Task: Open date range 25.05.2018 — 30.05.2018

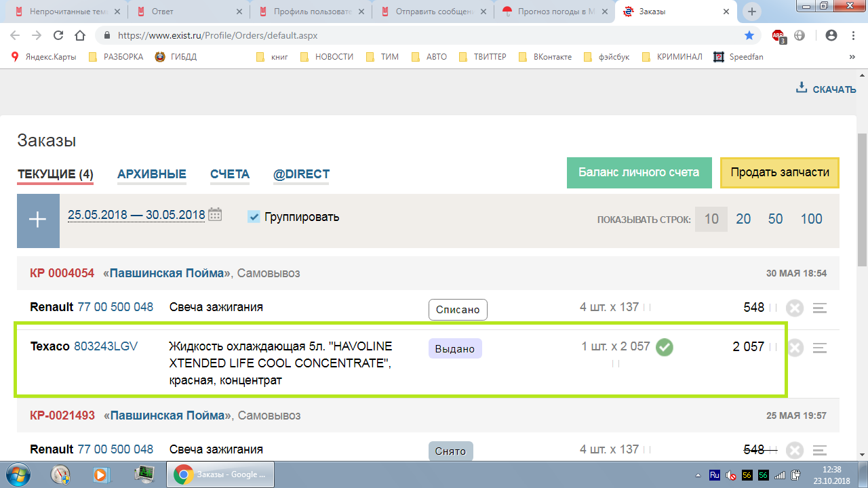Action: click(136, 215)
